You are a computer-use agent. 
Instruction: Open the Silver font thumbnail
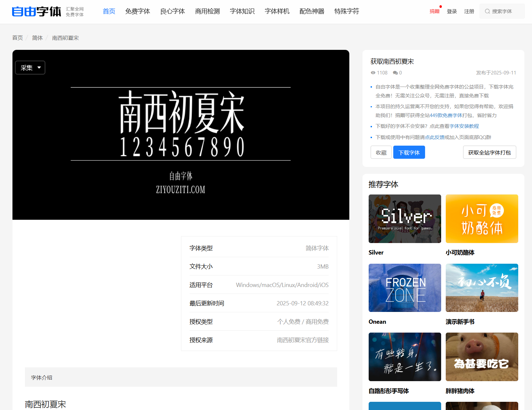[405, 219]
